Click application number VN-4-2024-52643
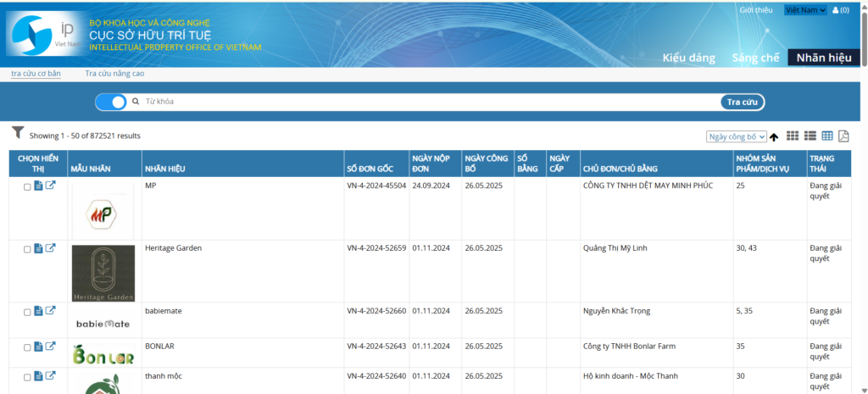The image size is (868, 394). pos(376,347)
